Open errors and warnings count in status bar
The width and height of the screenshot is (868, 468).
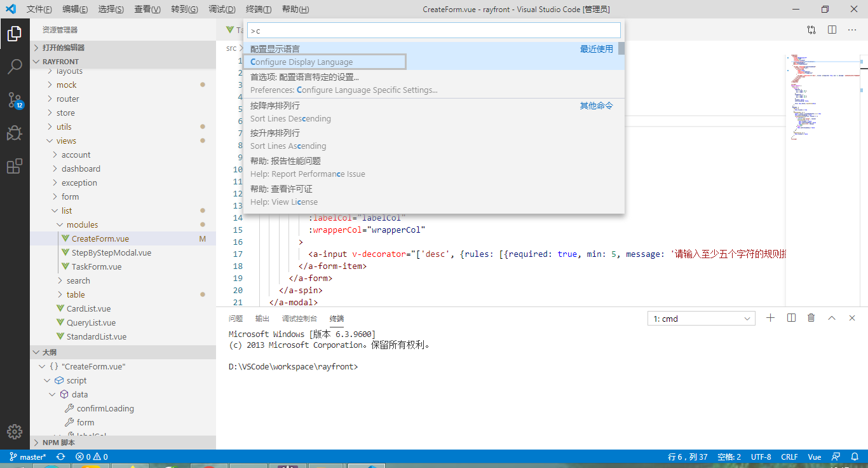(x=92, y=457)
